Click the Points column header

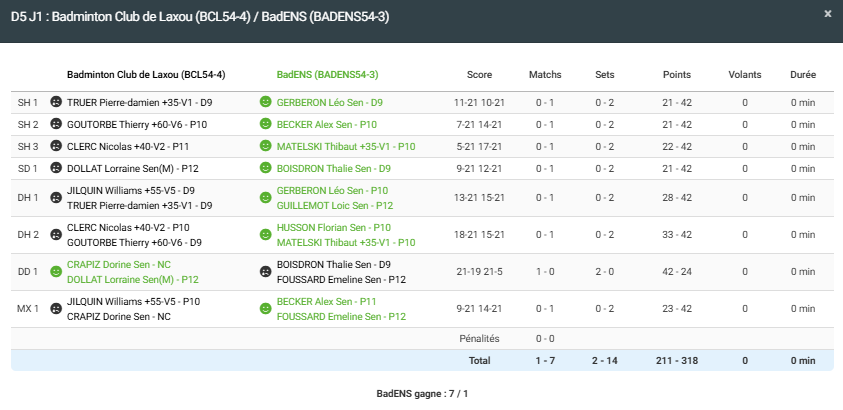point(676,75)
